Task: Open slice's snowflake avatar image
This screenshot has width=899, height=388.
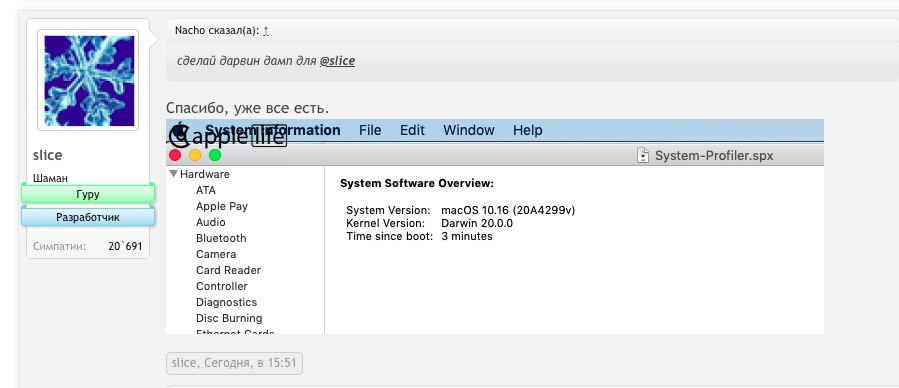Action: click(88, 80)
